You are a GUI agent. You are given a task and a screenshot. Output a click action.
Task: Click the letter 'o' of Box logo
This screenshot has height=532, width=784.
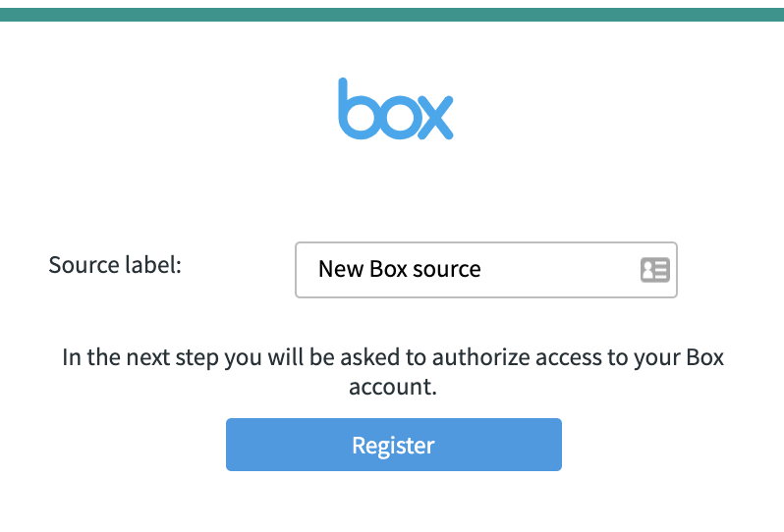click(398, 117)
